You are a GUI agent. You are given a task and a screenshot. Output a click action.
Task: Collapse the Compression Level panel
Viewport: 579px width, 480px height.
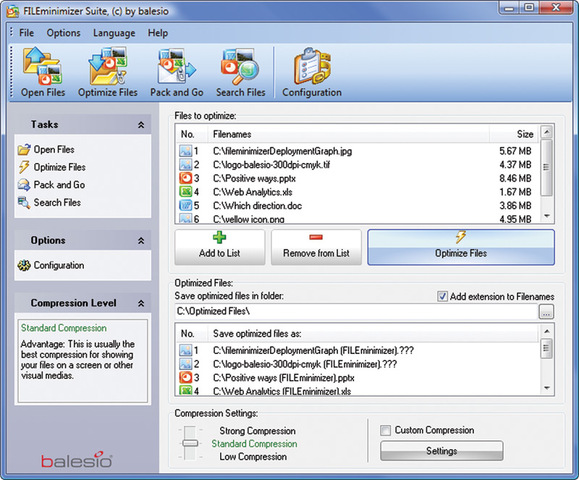(x=141, y=304)
